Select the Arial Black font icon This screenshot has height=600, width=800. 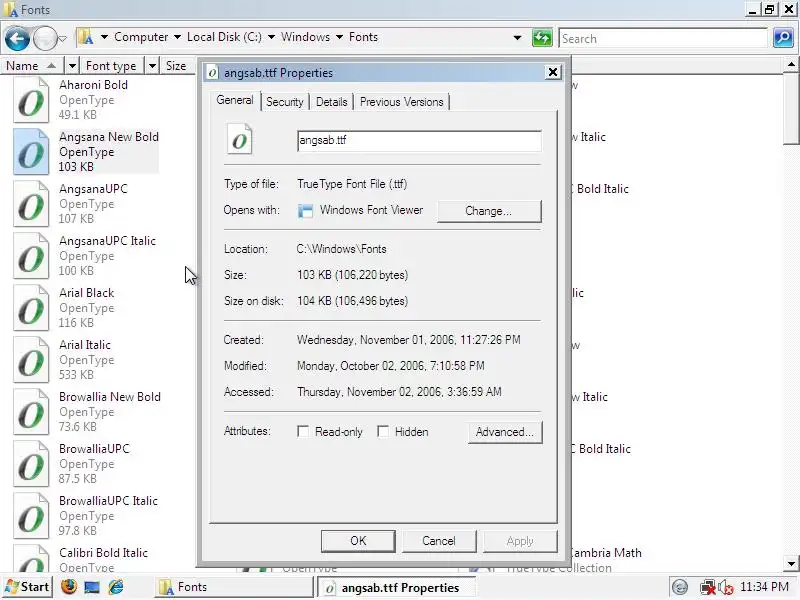(x=31, y=308)
